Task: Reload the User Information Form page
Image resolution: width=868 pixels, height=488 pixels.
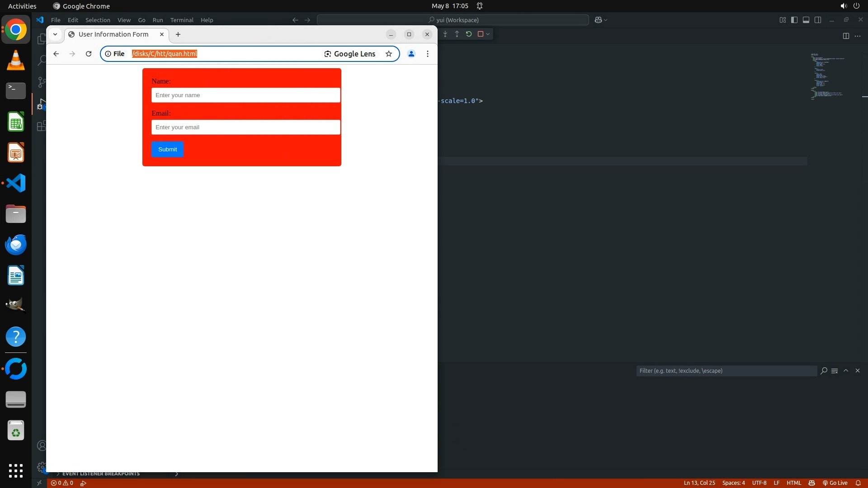Action: [x=89, y=54]
